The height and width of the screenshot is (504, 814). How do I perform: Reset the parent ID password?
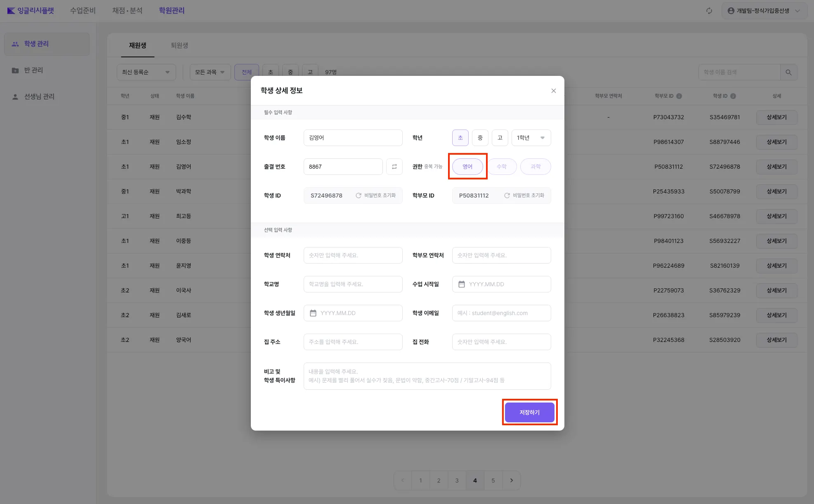tap(524, 195)
